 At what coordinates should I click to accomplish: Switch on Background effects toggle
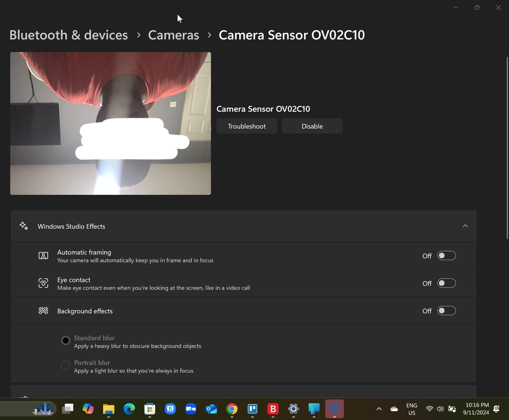[446, 311]
